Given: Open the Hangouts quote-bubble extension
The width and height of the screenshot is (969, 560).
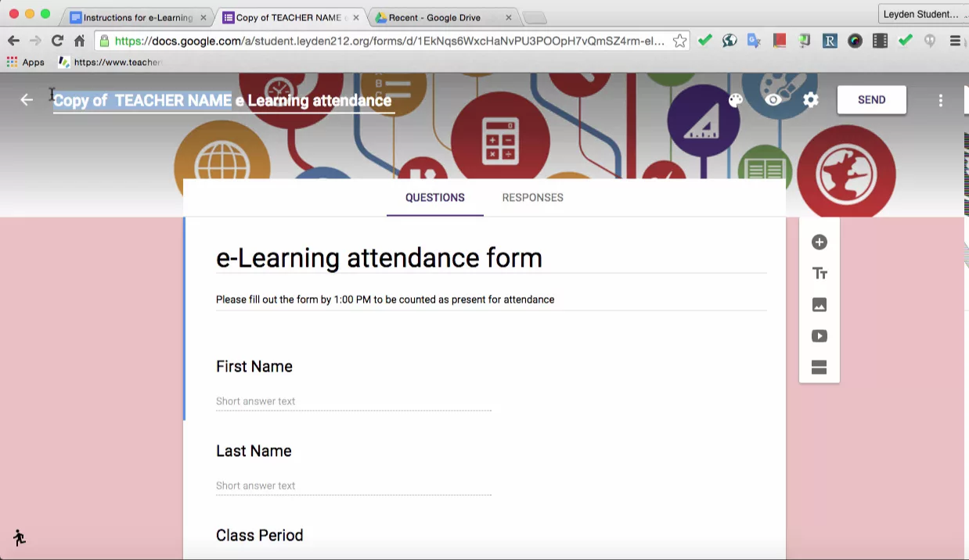Looking at the screenshot, I should [x=930, y=41].
